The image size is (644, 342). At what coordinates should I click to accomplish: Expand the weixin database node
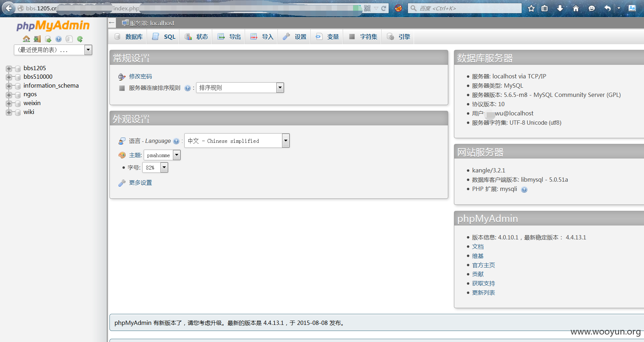pyautogui.click(x=9, y=103)
